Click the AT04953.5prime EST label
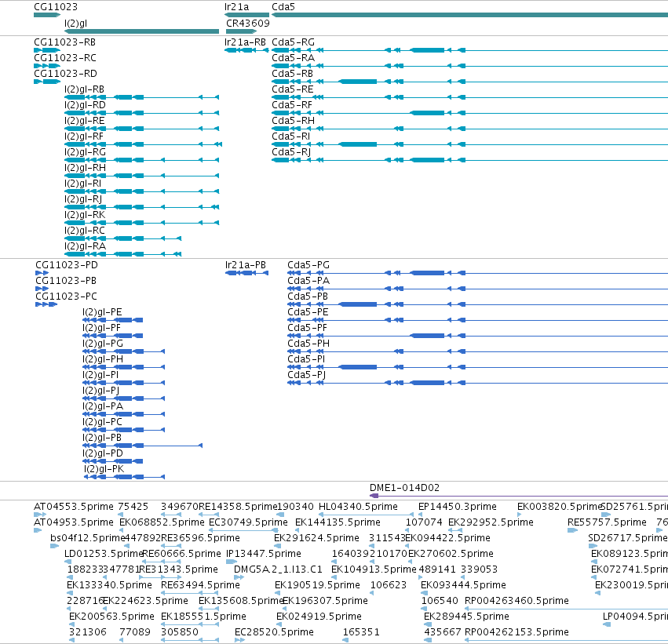The height and width of the screenshot is (644, 668). (x=74, y=522)
